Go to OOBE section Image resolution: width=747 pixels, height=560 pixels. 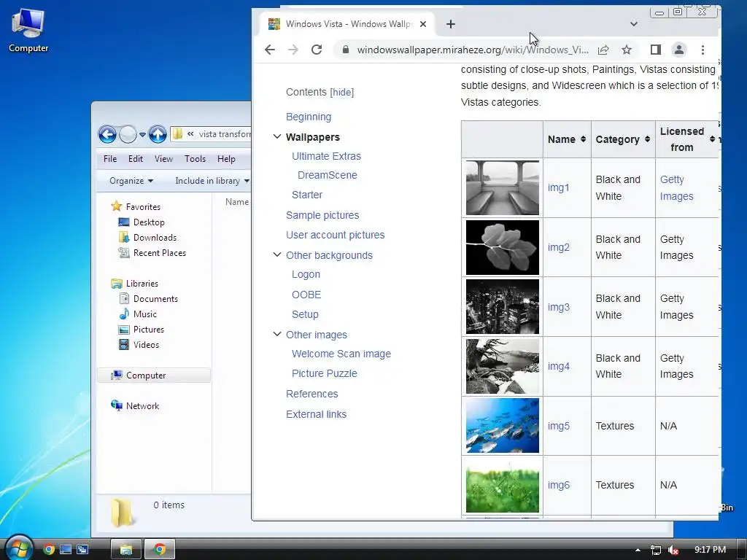pyautogui.click(x=306, y=295)
